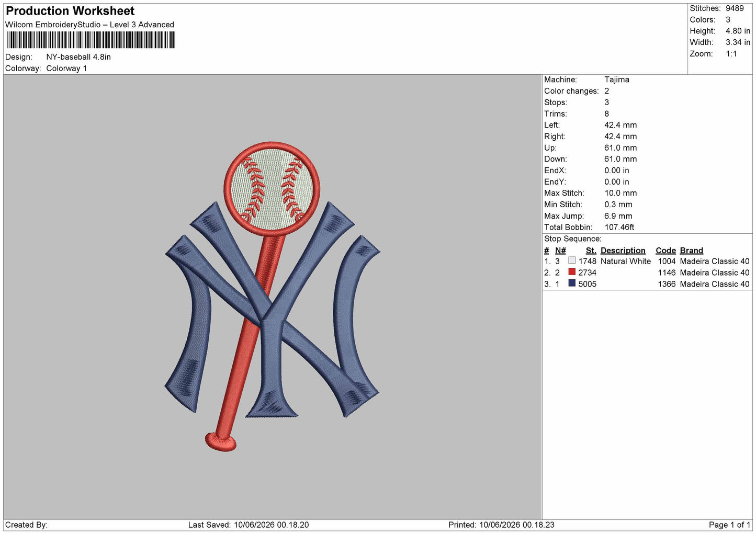Click the 'N#' column header
Viewport: 756px width, 534px height.
coord(560,251)
